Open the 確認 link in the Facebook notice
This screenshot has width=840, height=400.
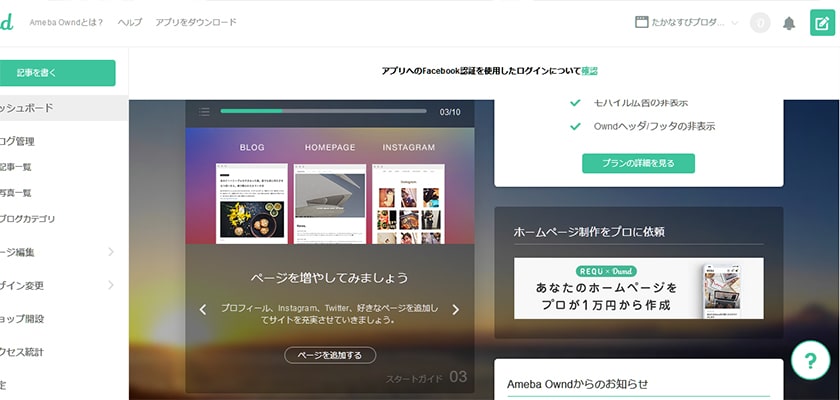click(589, 71)
